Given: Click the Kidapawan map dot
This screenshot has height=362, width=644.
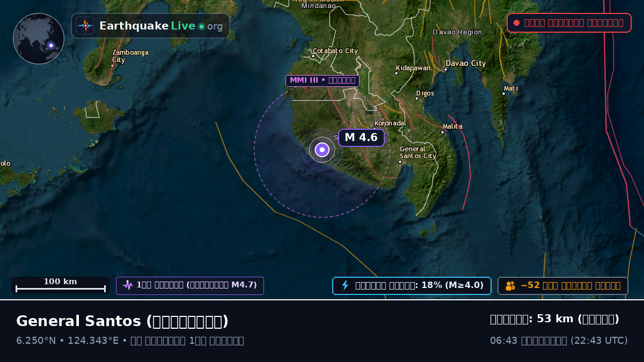Looking at the screenshot, I should 396,73.
